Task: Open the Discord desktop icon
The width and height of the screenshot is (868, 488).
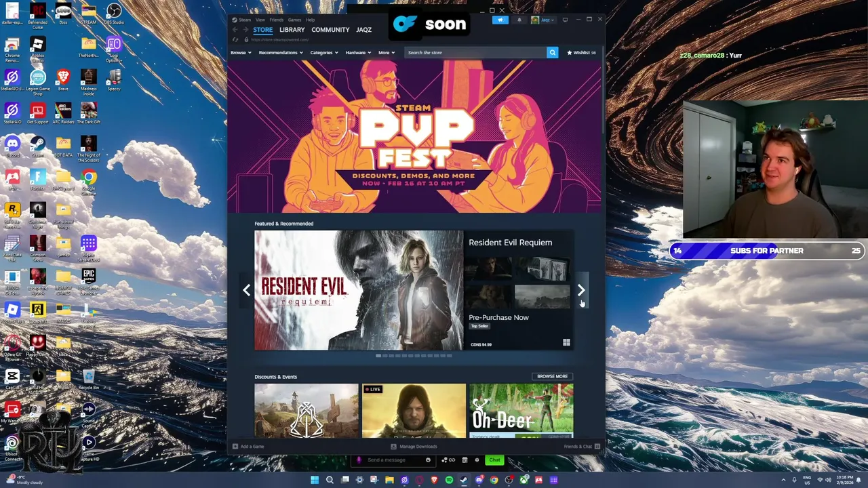Action: (x=12, y=146)
